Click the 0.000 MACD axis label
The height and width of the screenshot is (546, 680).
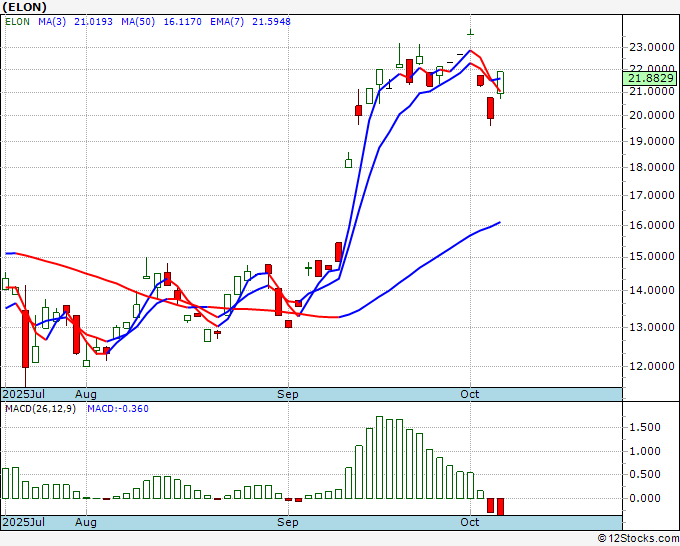click(x=645, y=498)
